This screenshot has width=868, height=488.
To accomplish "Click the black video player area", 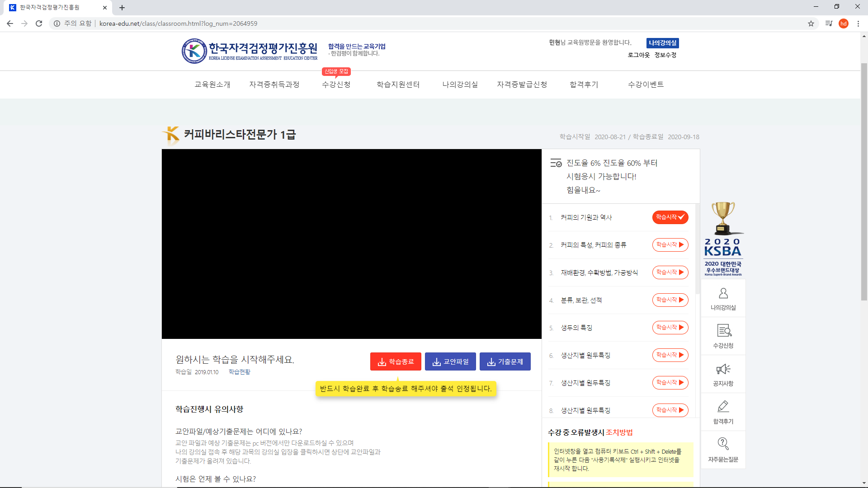I will click(x=352, y=244).
